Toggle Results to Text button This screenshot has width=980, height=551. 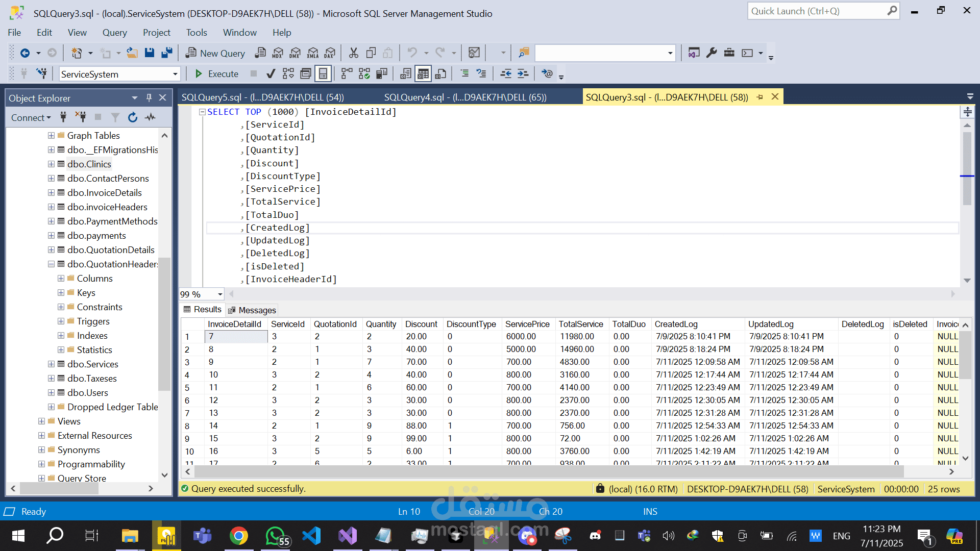click(406, 74)
